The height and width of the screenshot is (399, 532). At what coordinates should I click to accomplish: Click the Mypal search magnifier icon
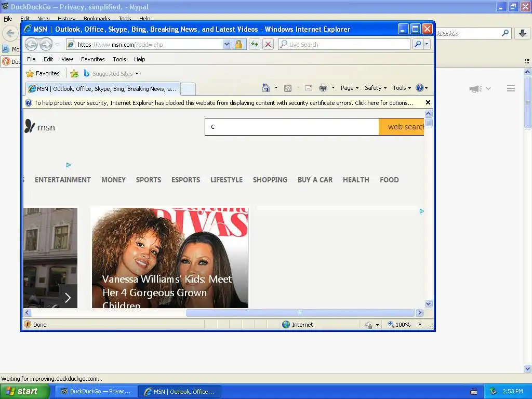coord(505,33)
